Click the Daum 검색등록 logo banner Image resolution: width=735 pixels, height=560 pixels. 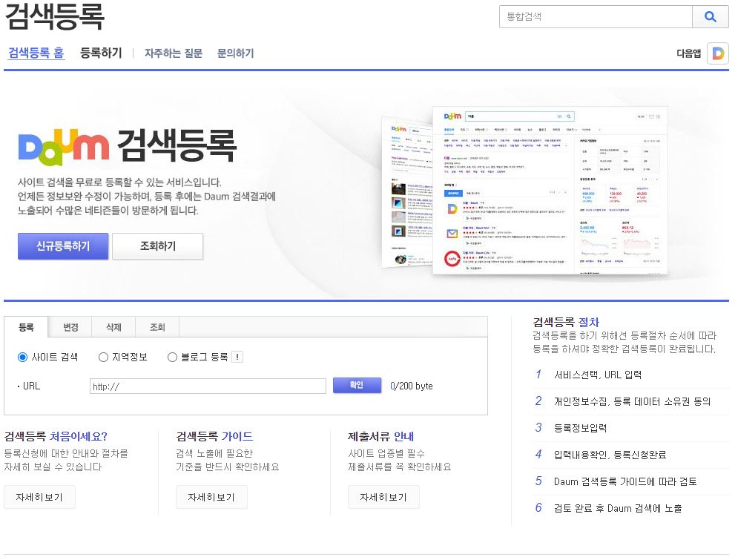point(127,145)
